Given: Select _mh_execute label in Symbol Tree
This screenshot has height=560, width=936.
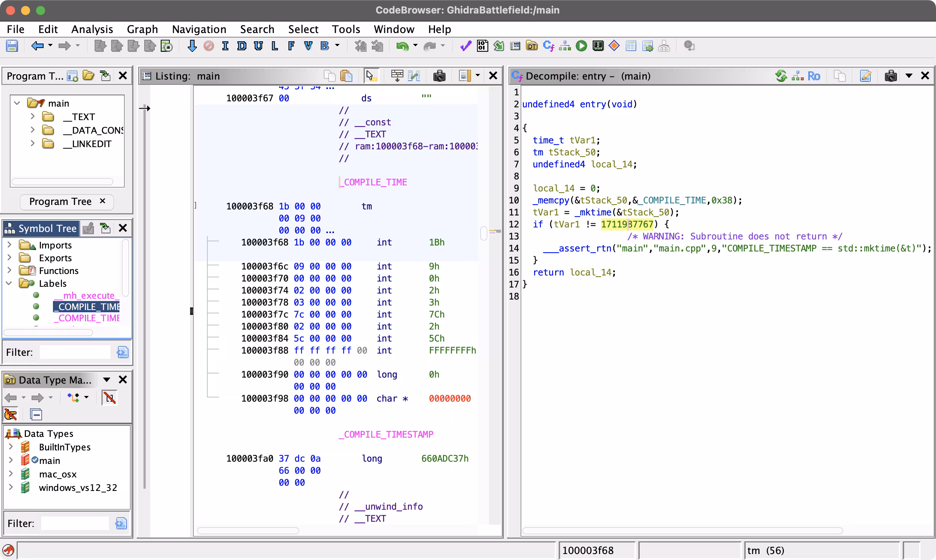Looking at the screenshot, I should click(87, 295).
